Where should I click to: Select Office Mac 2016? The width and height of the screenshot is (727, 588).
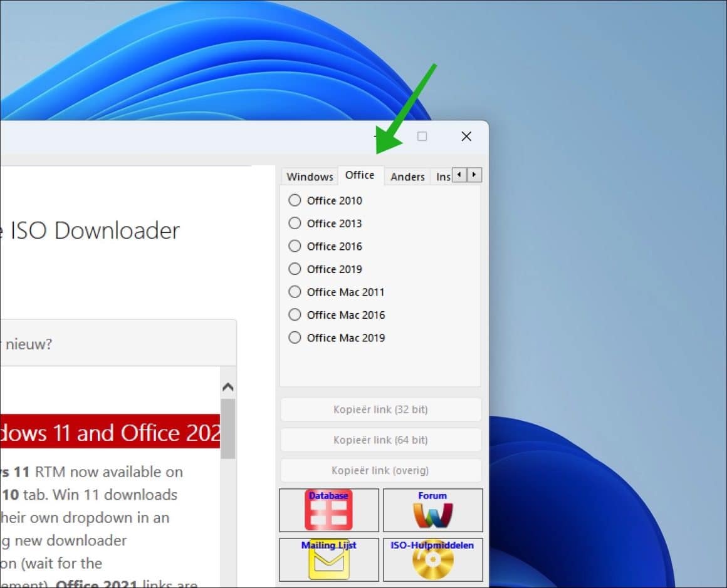click(295, 314)
